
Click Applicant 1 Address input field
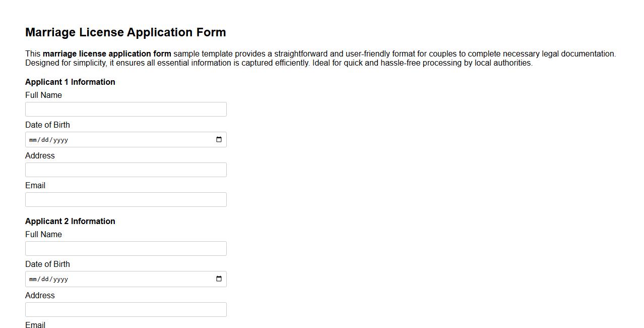click(x=125, y=170)
